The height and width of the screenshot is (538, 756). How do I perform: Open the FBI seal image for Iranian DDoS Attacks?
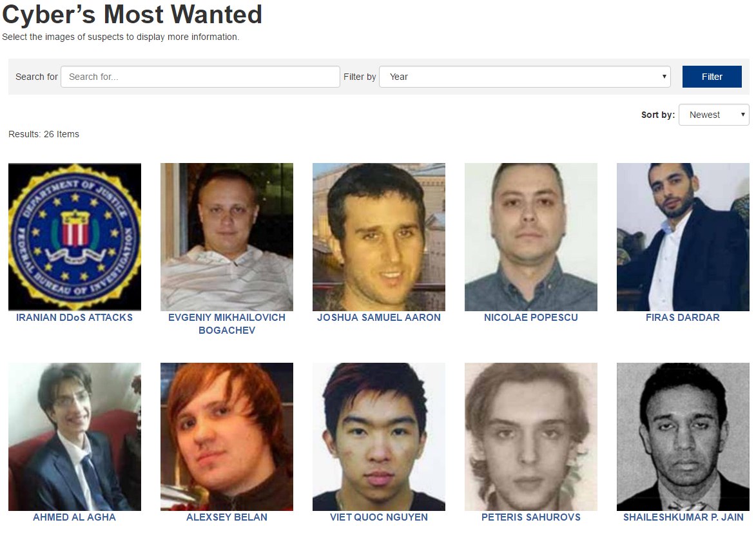coord(75,236)
